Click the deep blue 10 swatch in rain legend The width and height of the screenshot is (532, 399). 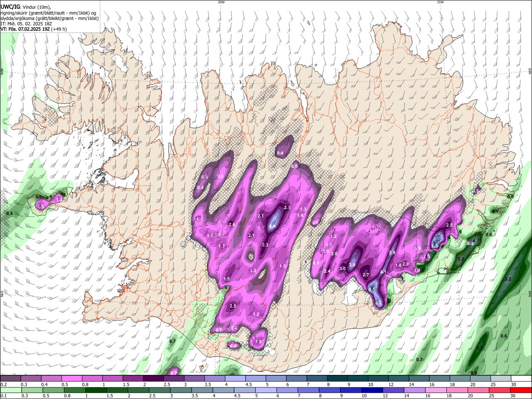point(372,390)
